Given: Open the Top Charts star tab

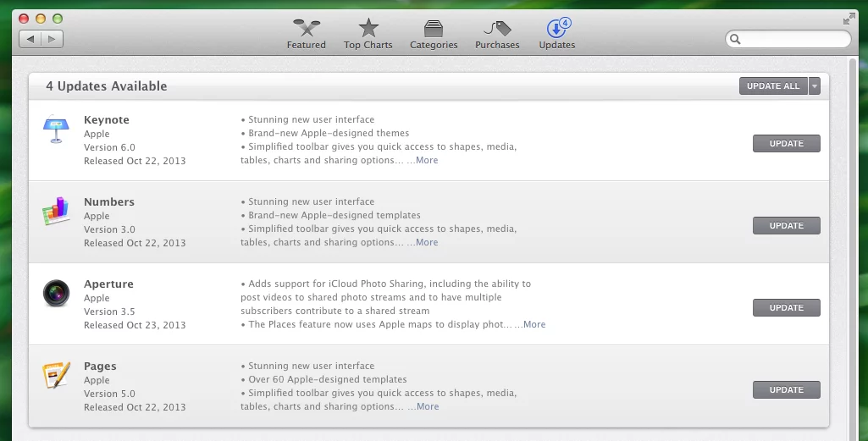Looking at the screenshot, I should 368,35.
